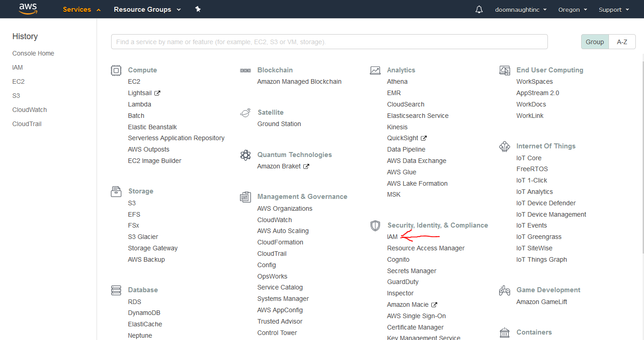Open CloudWatch from the History list
Screen dimensions: 644x340
click(x=30, y=110)
